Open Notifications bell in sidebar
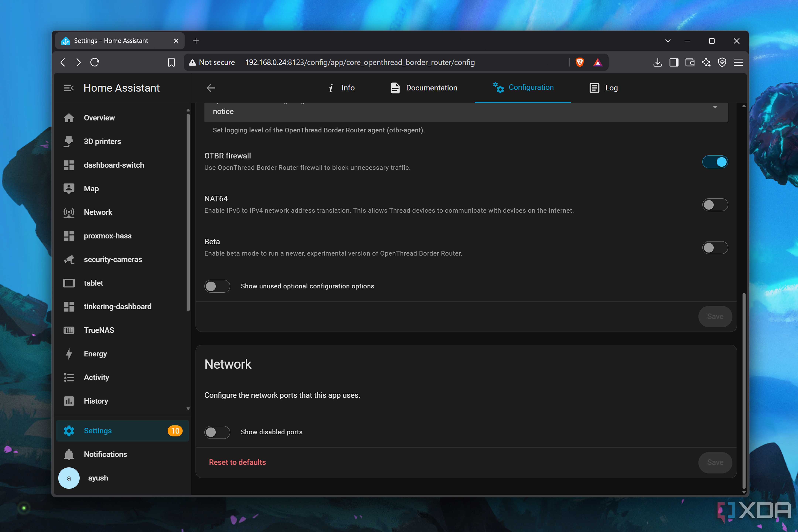 click(x=122, y=454)
